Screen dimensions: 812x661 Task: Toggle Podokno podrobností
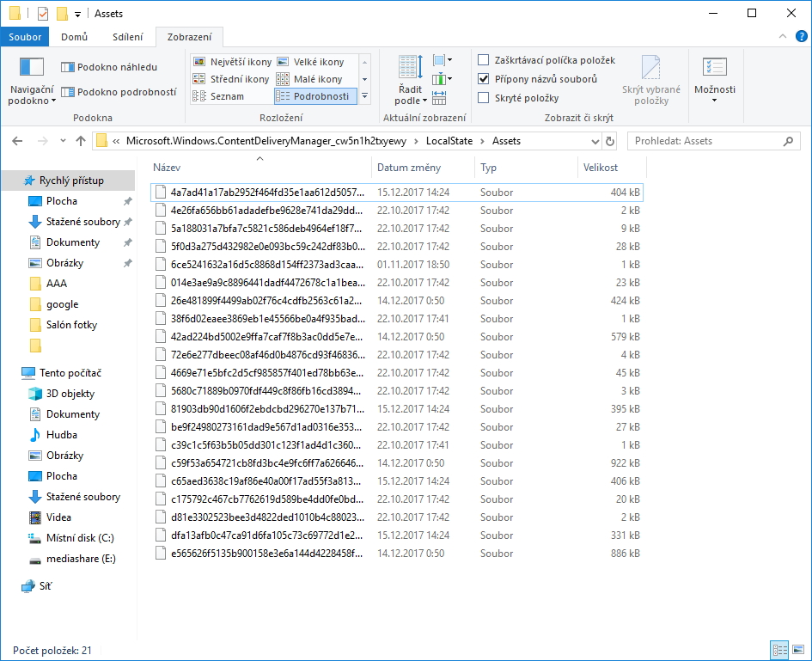119,92
